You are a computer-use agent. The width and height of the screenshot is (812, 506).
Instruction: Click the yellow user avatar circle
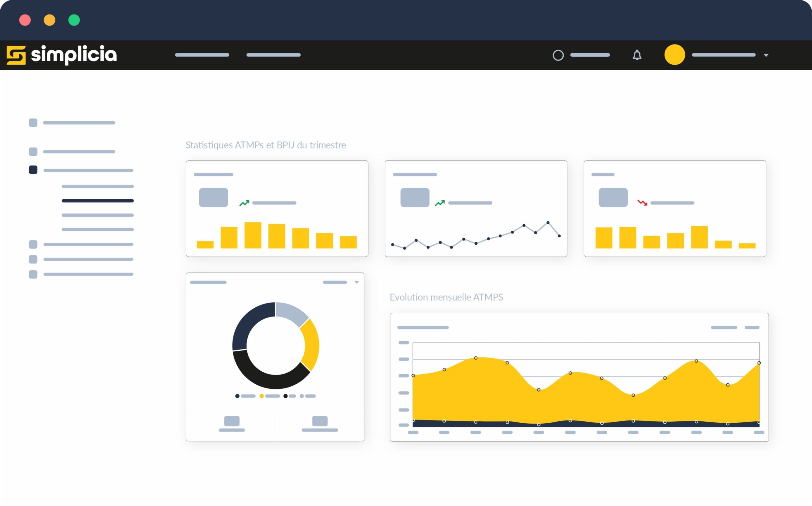click(x=674, y=54)
